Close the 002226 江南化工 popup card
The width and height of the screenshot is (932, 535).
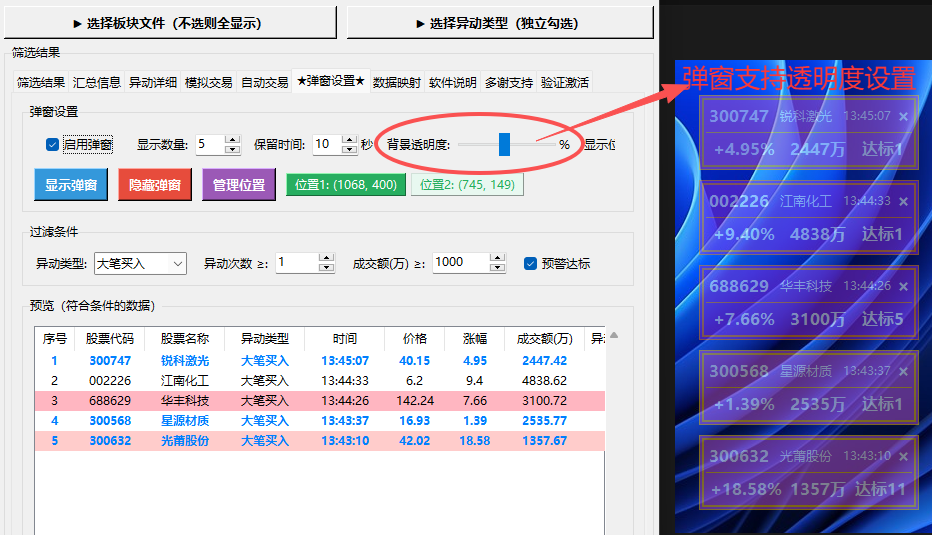[903, 202]
